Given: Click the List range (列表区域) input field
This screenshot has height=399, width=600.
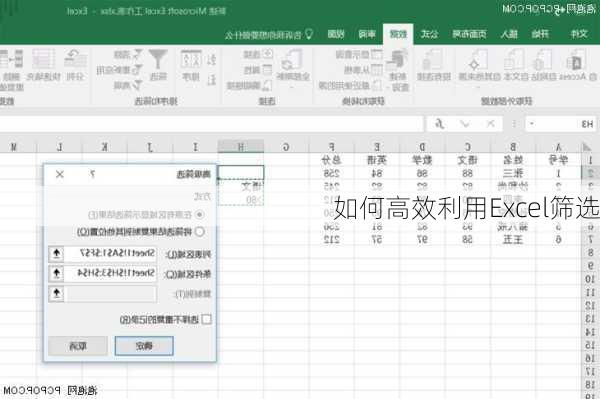Looking at the screenshot, I should pos(111,254).
